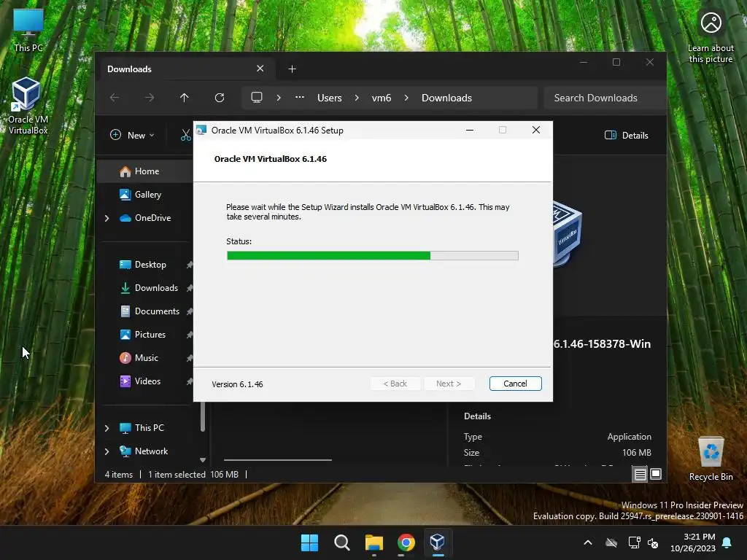This screenshot has width=747, height=560.
Task: Click the VirtualBox installer preview thumbnail
Action: 568,233
